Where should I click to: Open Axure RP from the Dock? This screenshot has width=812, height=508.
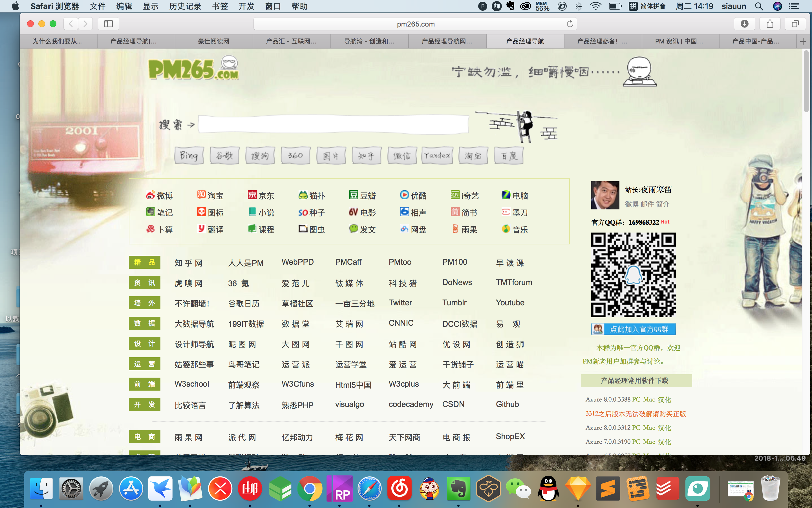(339, 489)
